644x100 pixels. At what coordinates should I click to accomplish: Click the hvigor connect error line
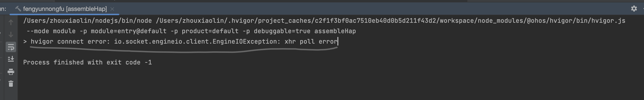180,41
